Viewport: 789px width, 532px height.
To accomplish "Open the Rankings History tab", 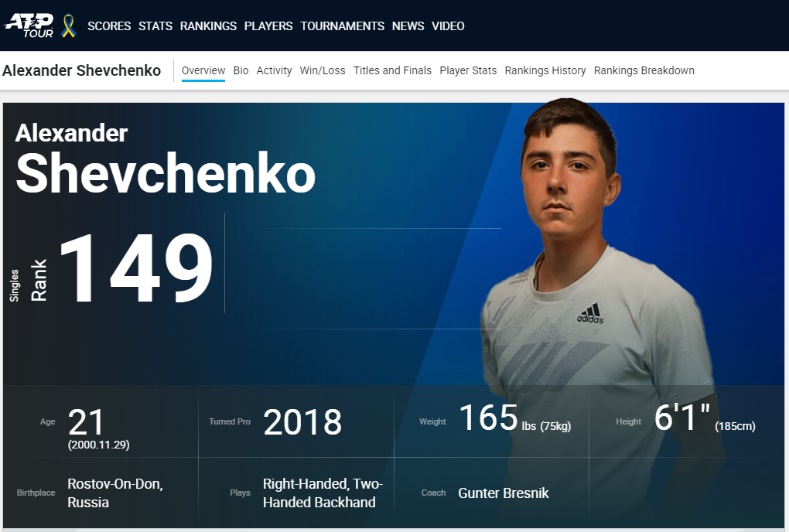I will [545, 70].
